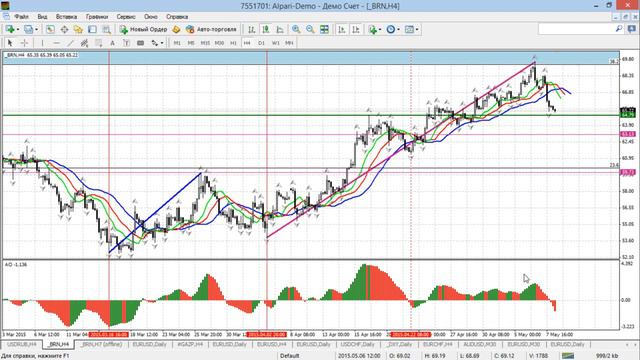
Task: Show the Market Watch panel
Action: pos(50,29)
